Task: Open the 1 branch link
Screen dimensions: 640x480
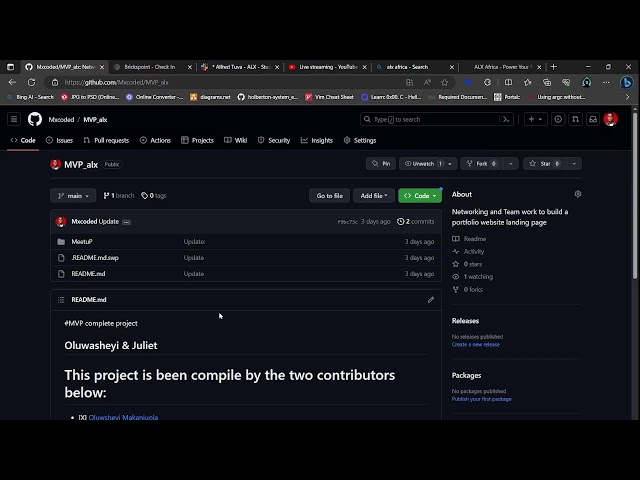Action: (118, 196)
